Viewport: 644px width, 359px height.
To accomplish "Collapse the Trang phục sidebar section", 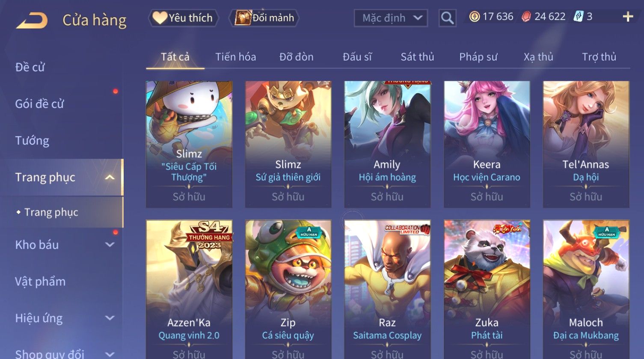I will point(110,177).
